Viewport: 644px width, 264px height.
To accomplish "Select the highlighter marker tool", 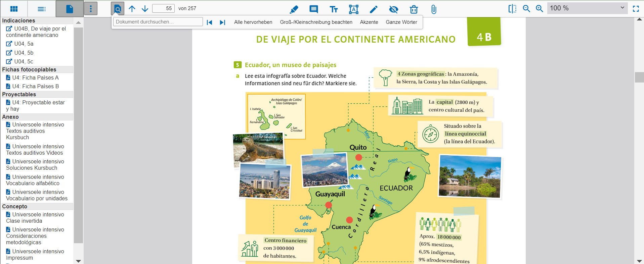I will pyautogui.click(x=294, y=9).
